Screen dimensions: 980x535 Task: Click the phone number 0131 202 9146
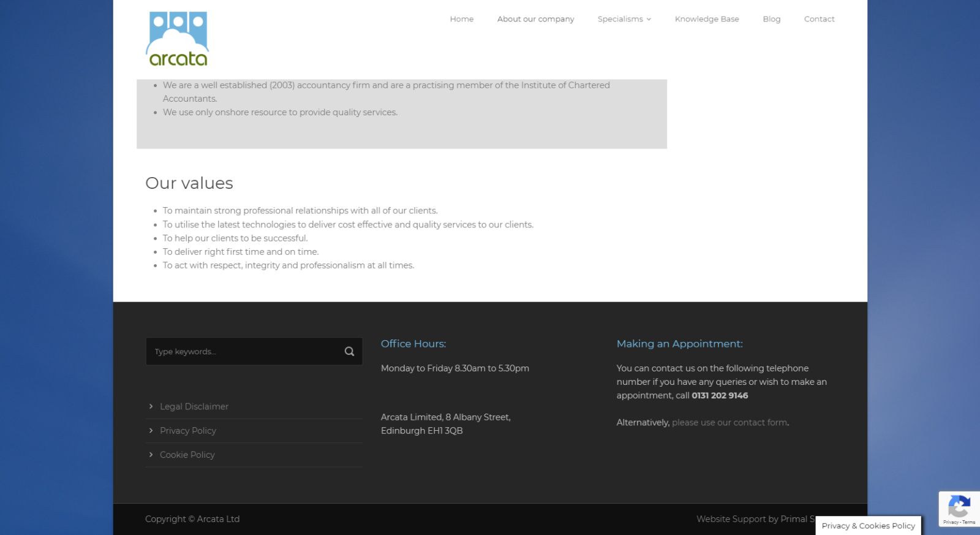[x=720, y=395]
